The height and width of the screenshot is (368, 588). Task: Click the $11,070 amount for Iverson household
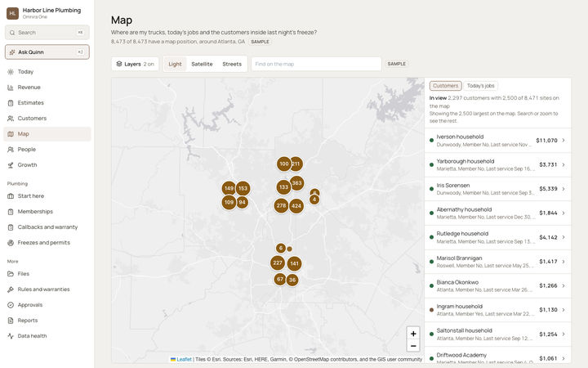click(546, 141)
